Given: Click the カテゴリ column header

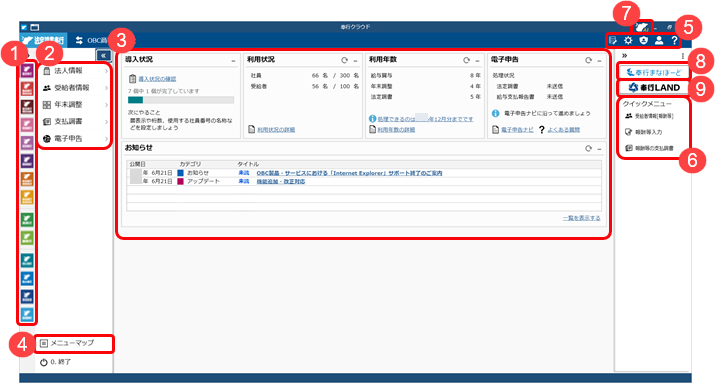Looking at the screenshot, I should [190, 164].
